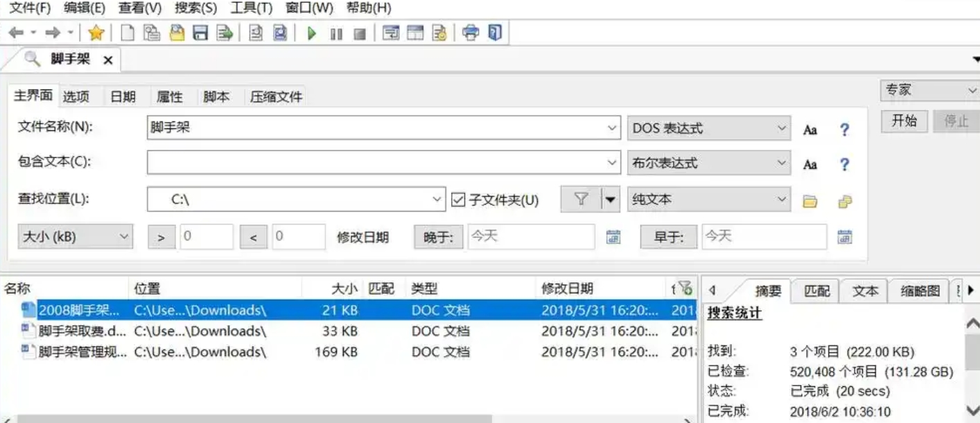The height and width of the screenshot is (423, 980).
Task: Click the blue question mark beside DOS 表达式
Action: pos(844,130)
